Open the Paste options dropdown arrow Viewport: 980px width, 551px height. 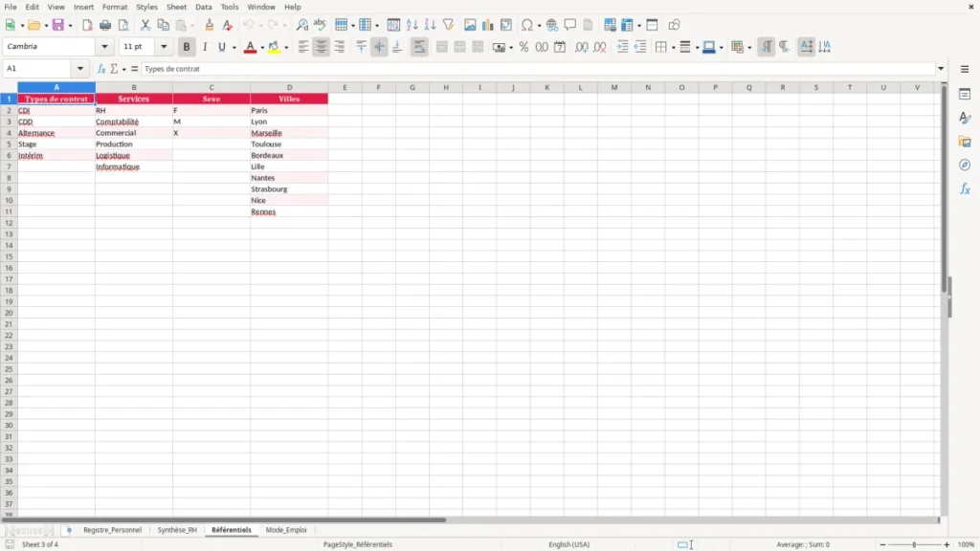[191, 26]
